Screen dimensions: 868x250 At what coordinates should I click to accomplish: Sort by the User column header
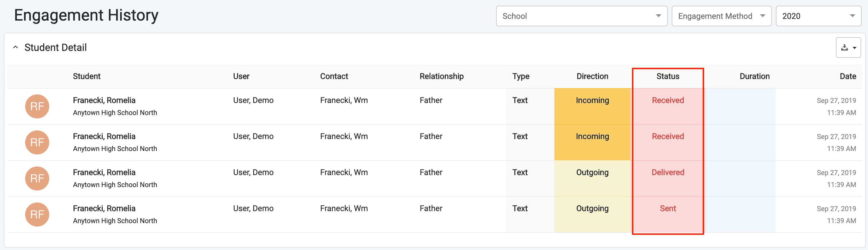pyautogui.click(x=241, y=76)
